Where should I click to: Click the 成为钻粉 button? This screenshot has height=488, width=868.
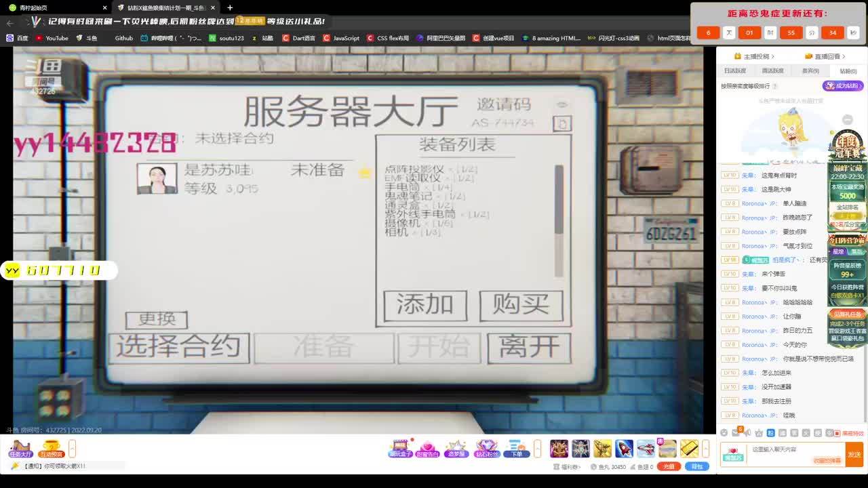click(x=843, y=86)
